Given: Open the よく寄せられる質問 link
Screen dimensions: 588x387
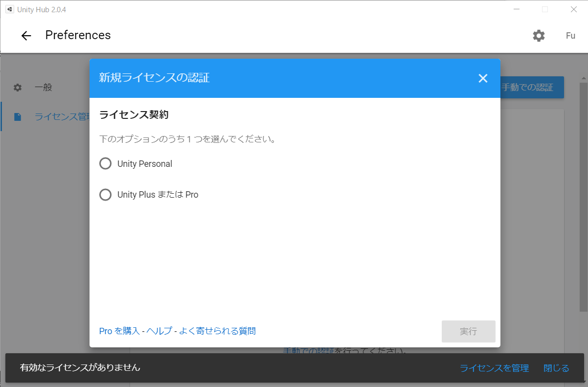Looking at the screenshot, I should pos(217,331).
